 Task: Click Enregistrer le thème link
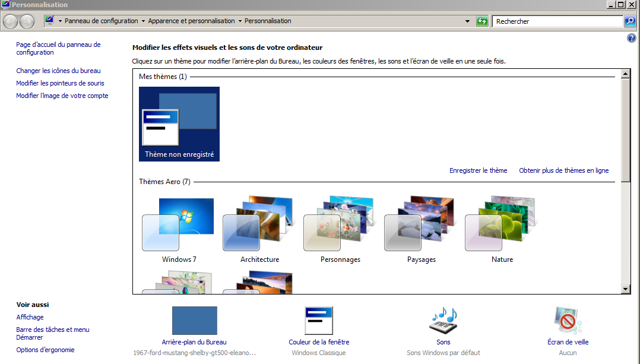pos(479,170)
